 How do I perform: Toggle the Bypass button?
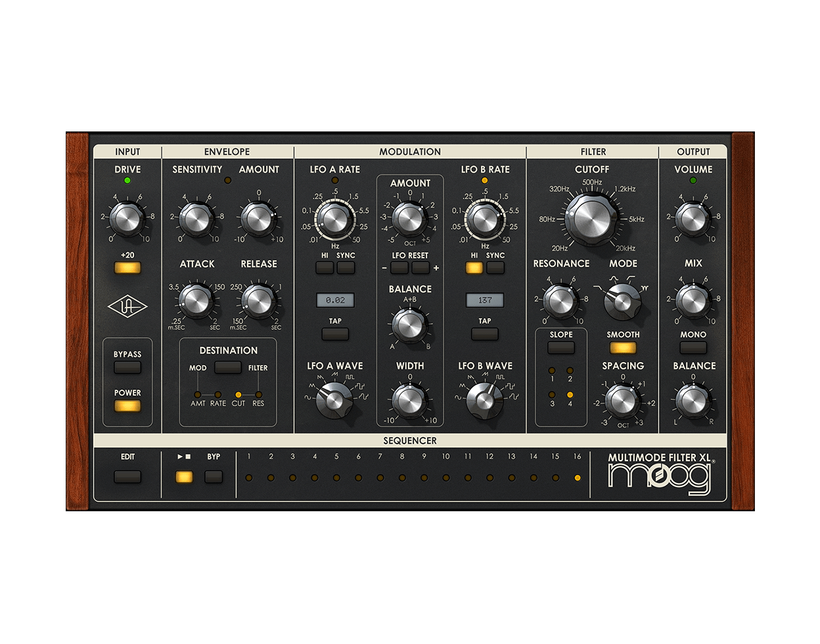click(127, 367)
